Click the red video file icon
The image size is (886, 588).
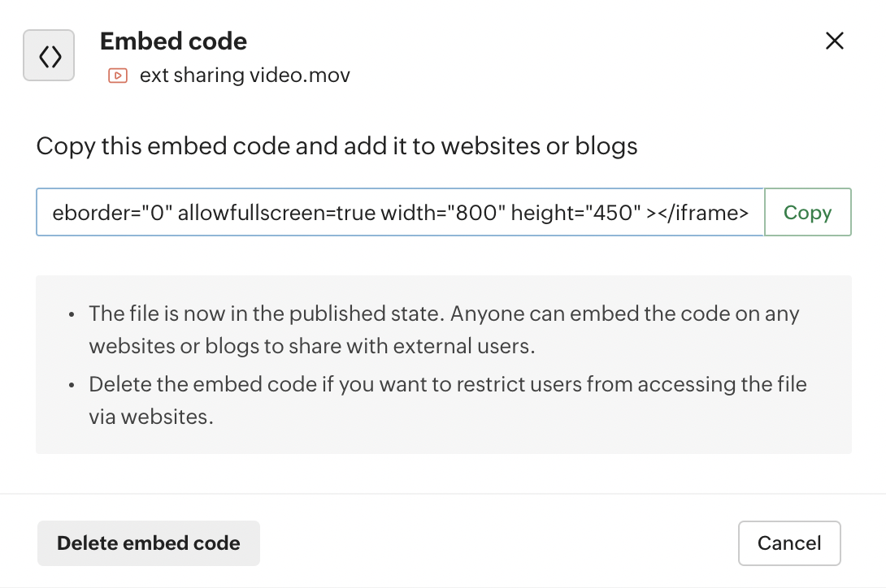click(x=117, y=76)
